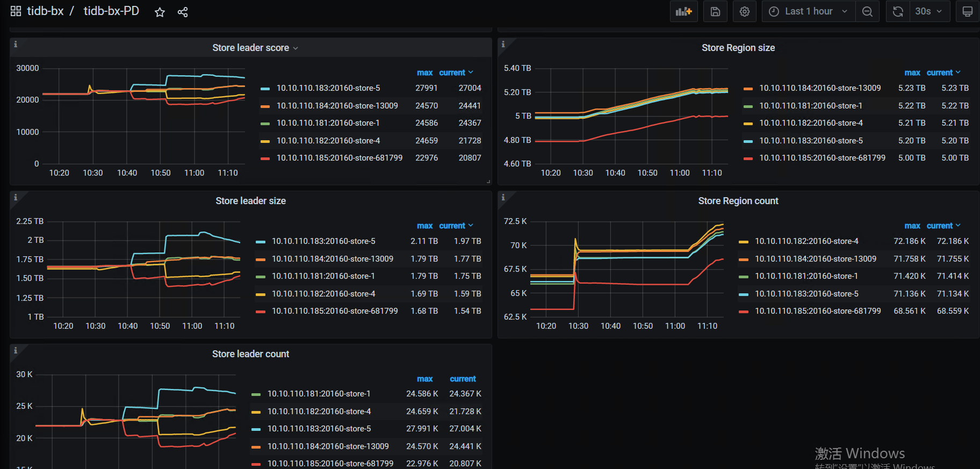Expand the 30s refresh interval dropdown
This screenshot has width=980, height=469.
(x=929, y=11)
